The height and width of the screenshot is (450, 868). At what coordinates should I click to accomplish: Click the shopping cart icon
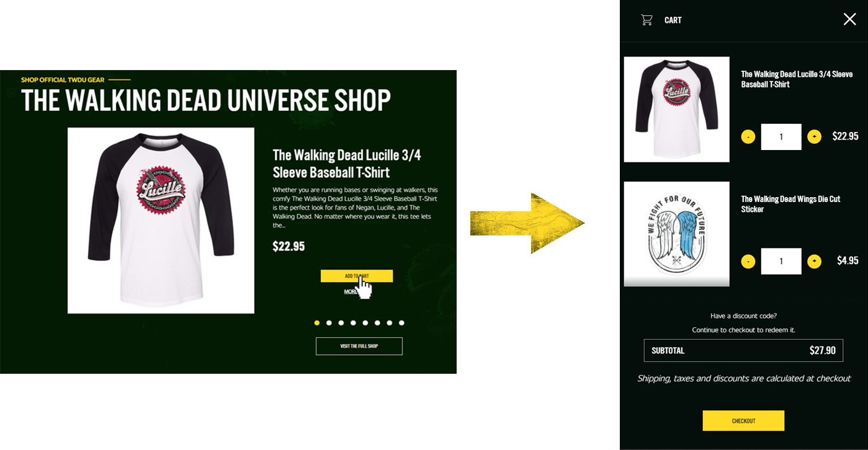[647, 20]
